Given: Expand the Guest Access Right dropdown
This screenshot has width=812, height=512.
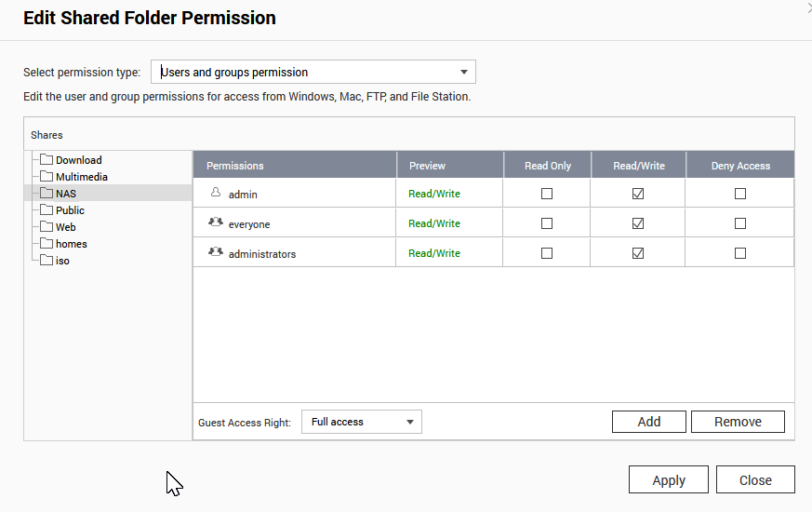Looking at the screenshot, I should [x=362, y=422].
